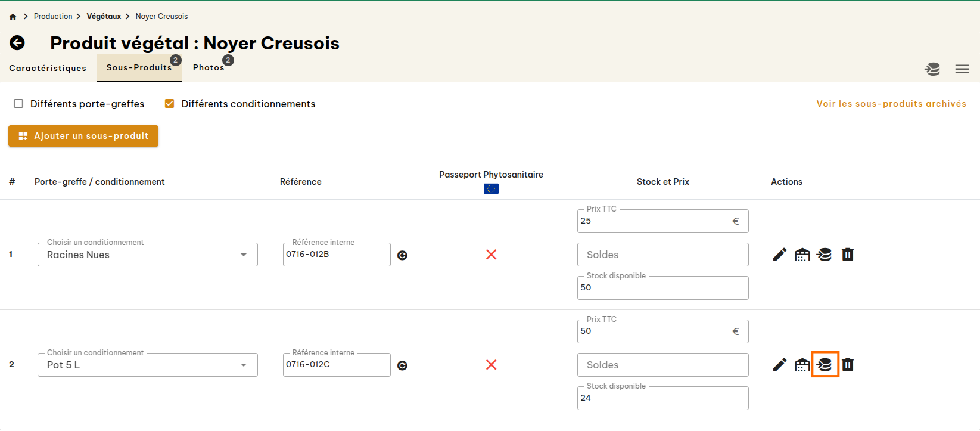Open the Pot 5 L conditionnement dropdown
The height and width of the screenshot is (431, 980).
(x=148, y=365)
